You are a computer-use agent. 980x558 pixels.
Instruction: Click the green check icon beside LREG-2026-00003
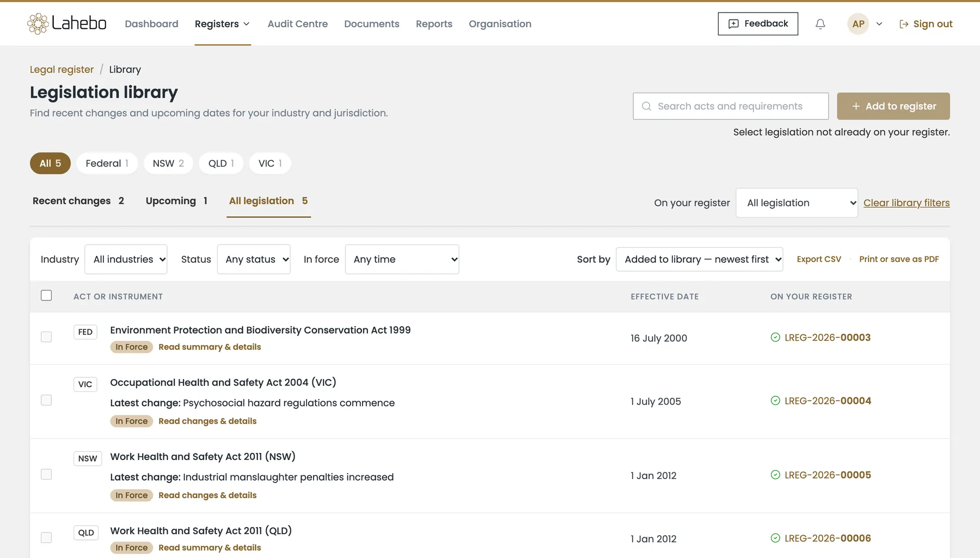[x=775, y=338]
